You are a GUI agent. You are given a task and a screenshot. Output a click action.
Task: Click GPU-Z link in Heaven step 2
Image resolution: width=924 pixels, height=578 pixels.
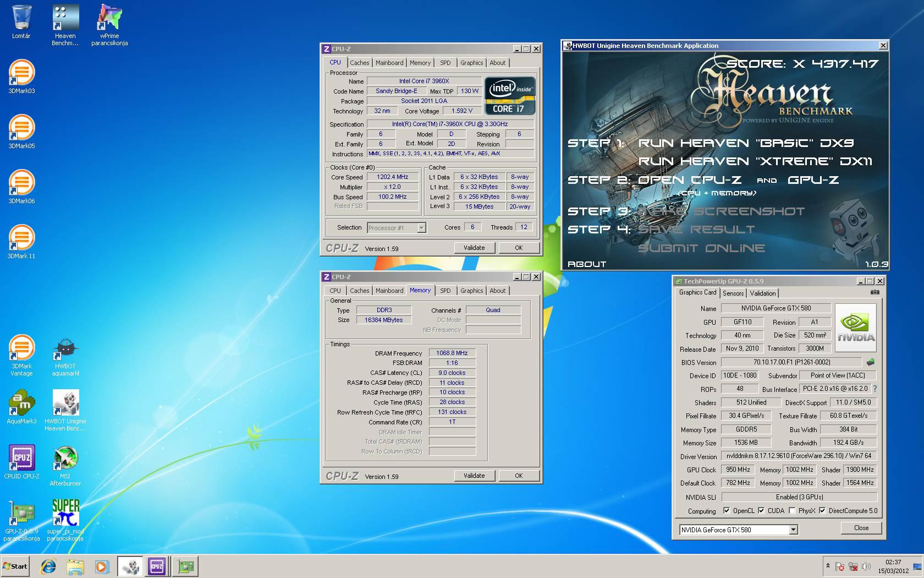coord(813,180)
